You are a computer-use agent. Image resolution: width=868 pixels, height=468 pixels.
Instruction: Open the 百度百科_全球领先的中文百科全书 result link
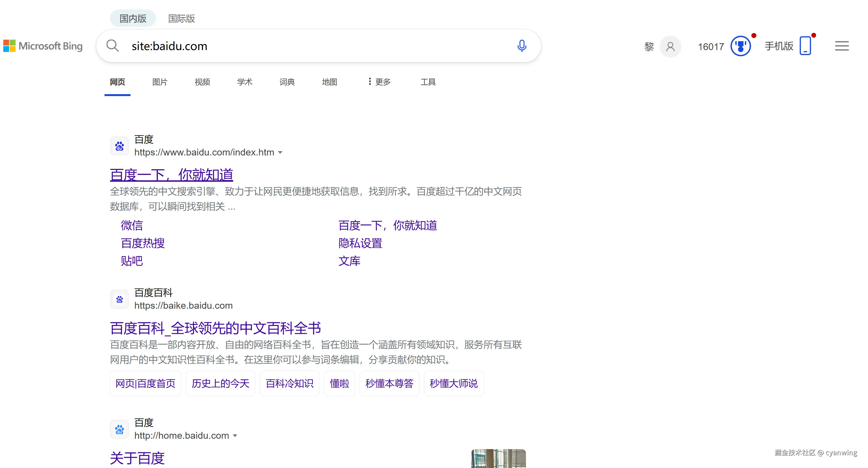point(215,328)
